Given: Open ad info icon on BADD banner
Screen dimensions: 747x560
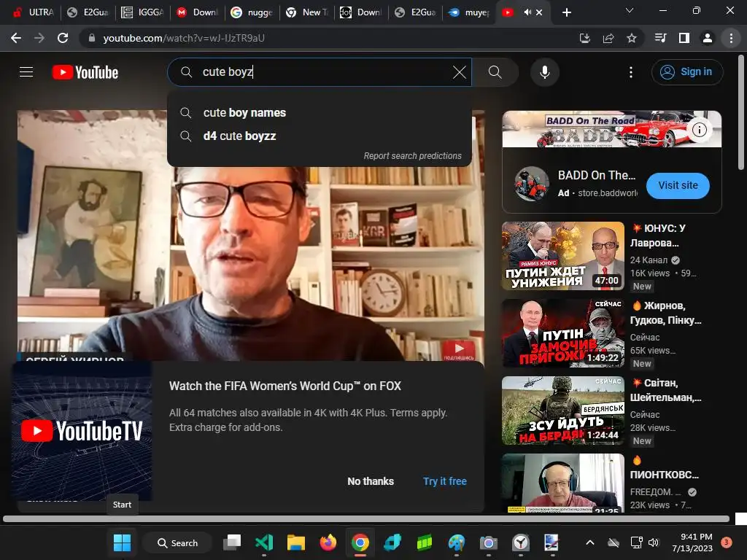Looking at the screenshot, I should [700, 130].
